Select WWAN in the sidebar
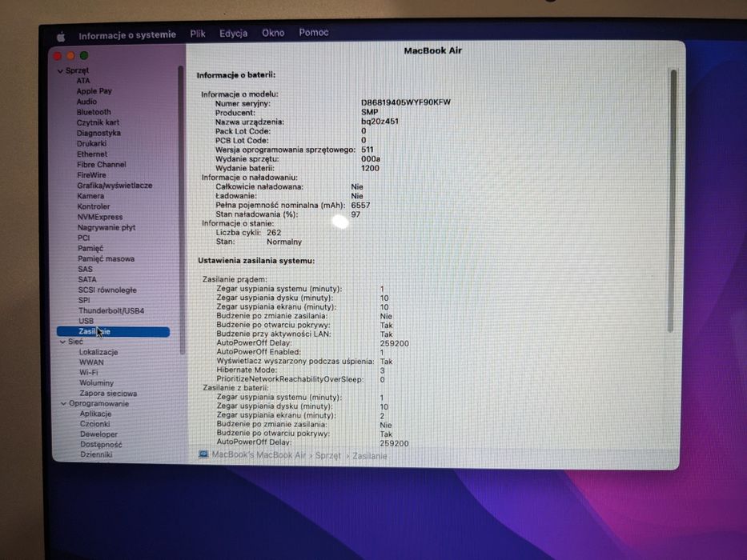This screenshot has width=747, height=560. [91, 362]
